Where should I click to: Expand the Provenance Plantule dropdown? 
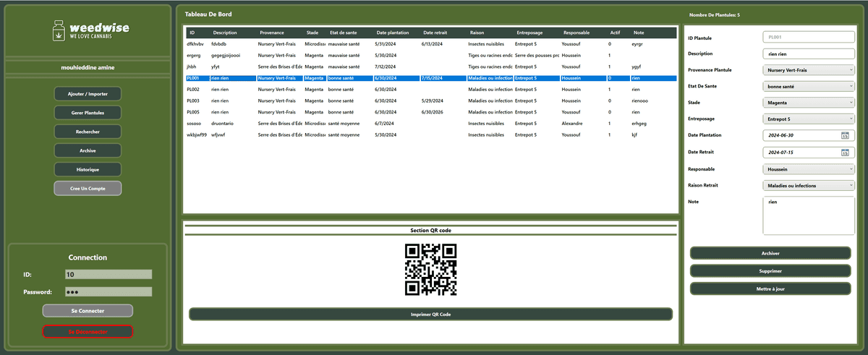[x=809, y=69]
